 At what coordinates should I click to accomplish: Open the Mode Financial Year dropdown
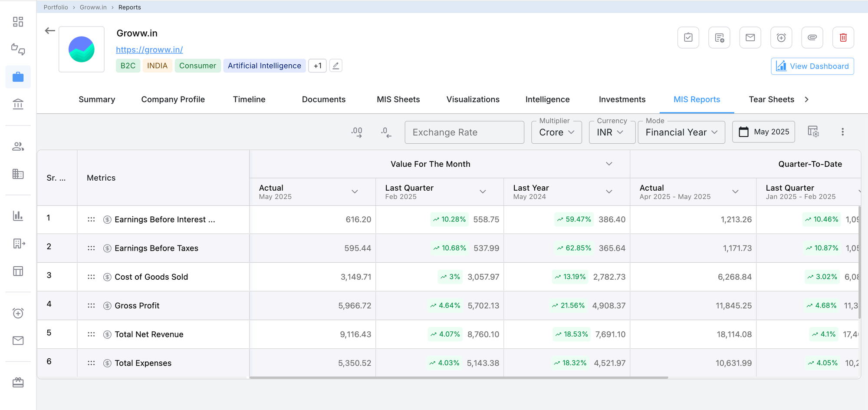pyautogui.click(x=681, y=132)
